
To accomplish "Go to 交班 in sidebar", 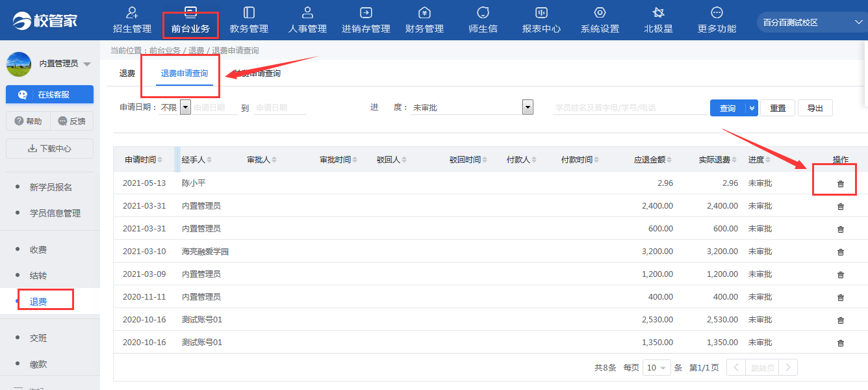I will [x=38, y=338].
